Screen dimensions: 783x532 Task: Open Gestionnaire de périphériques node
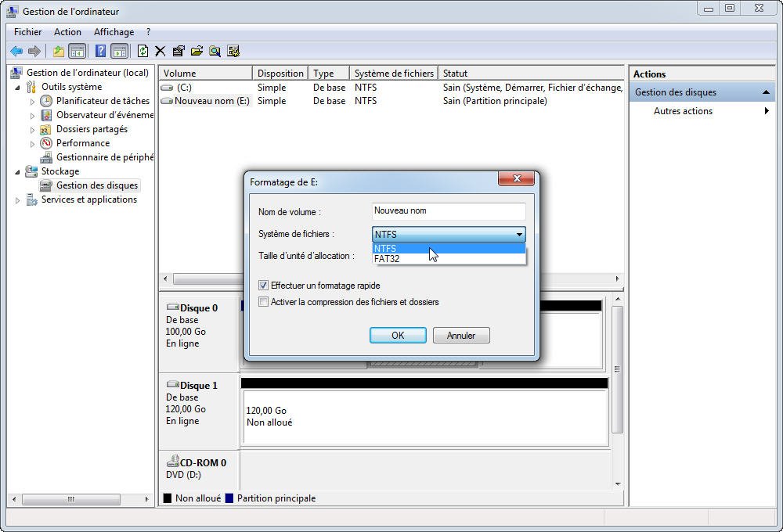click(105, 157)
